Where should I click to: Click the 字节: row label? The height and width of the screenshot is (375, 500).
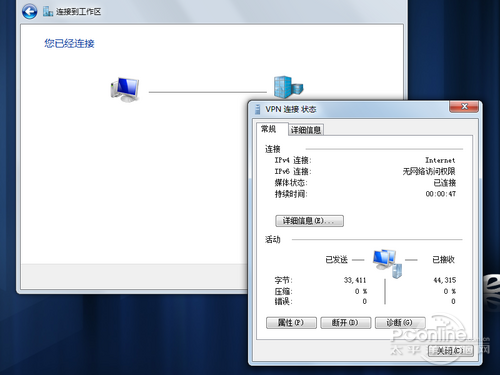pyautogui.click(x=283, y=280)
